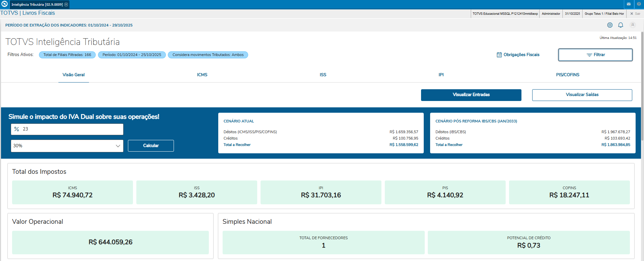The width and height of the screenshot is (644, 261).
Task: Click the Débitos value R$ 1.659.356,57
Action: [x=404, y=132]
